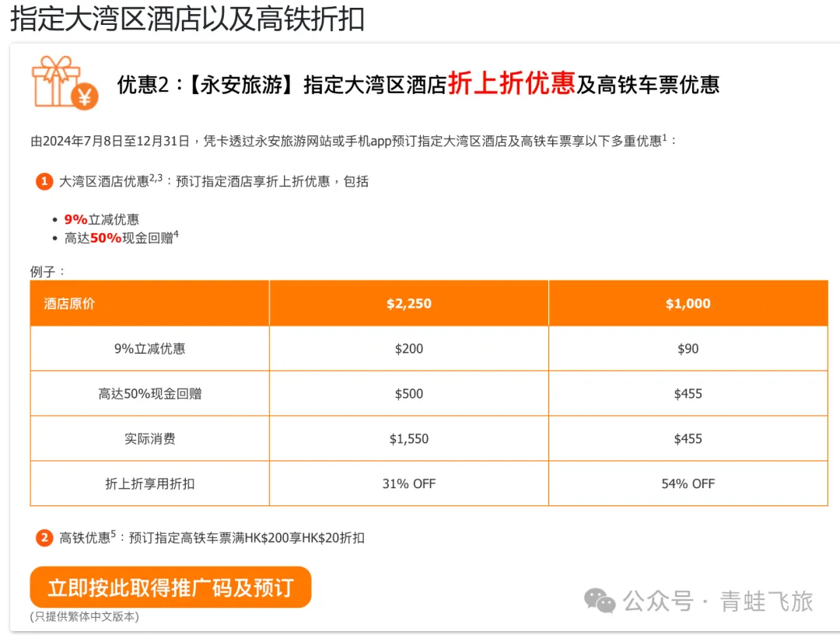Click the 立即按此取得推广码及预订 button
This screenshot has height=635, width=840.
[170, 588]
